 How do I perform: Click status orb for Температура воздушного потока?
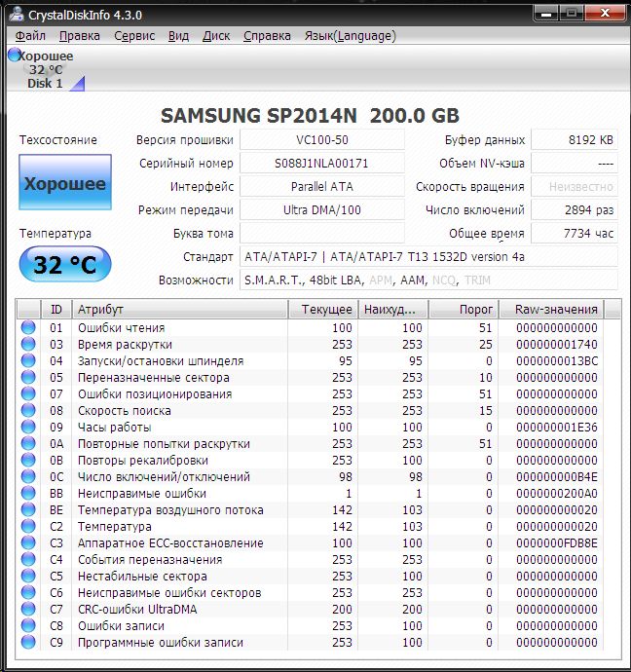[28, 509]
